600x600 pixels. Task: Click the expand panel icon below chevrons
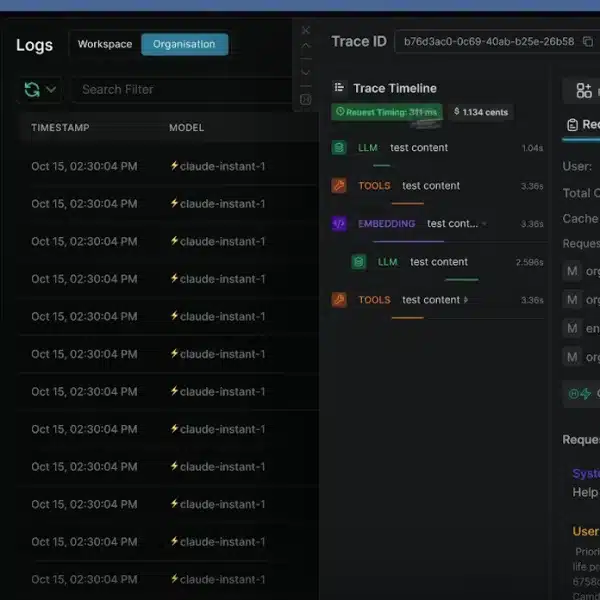click(306, 99)
